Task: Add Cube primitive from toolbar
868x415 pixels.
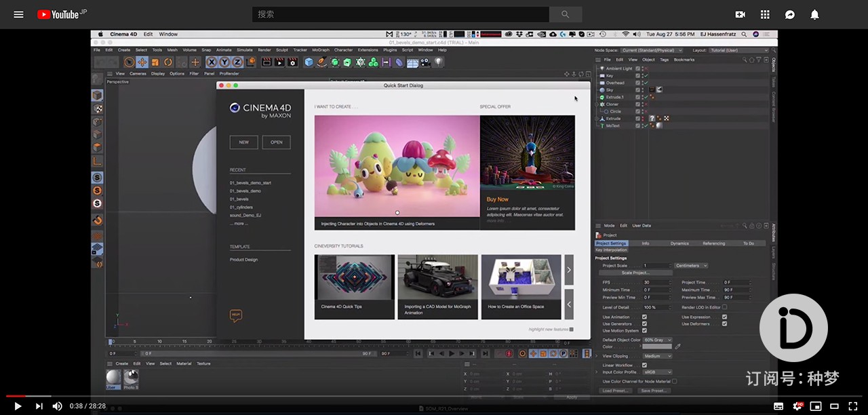Action: pyautogui.click(x=309, y=62)
